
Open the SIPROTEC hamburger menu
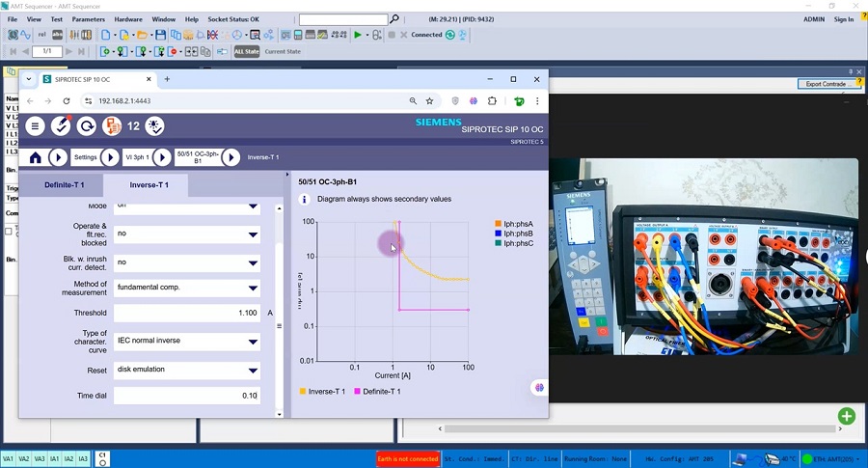[x=35, y=126]
